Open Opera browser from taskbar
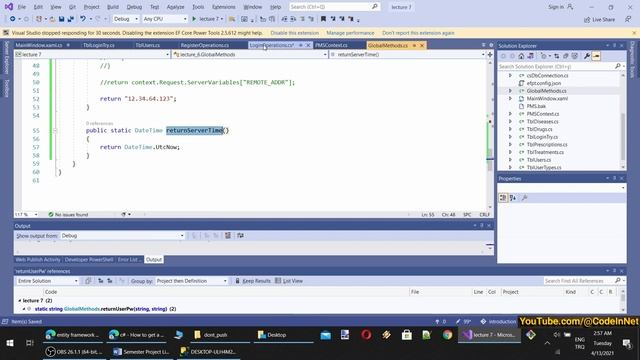Image resolution: width=640 pixels, height=360 pixels. 366,335
